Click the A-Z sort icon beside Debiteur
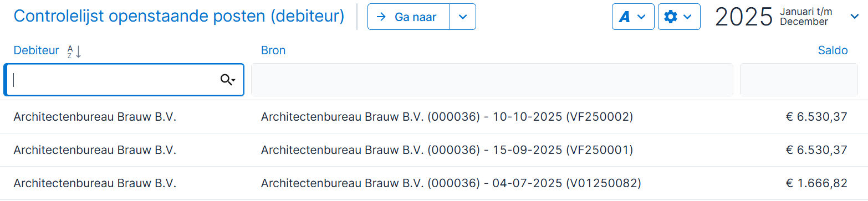The width and height of the screenshot is (868, 201). coord(74,51)
